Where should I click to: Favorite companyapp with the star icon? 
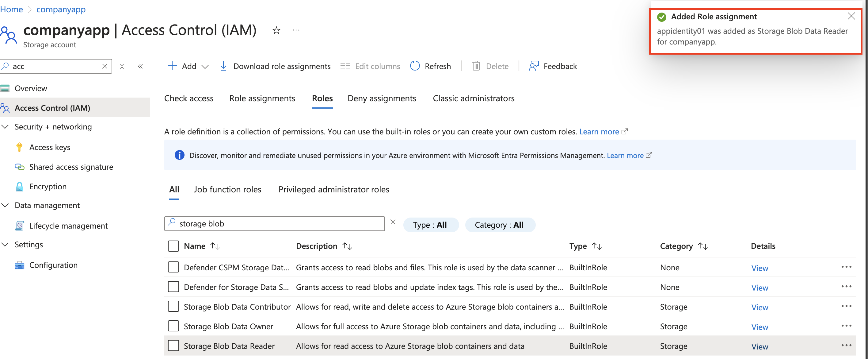(x=276, y=30)
